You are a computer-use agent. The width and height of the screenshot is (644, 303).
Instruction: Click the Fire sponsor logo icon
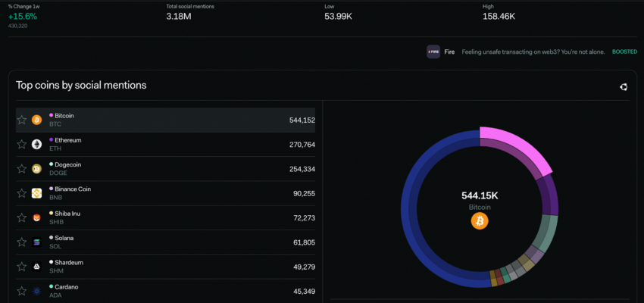point(433,52)
